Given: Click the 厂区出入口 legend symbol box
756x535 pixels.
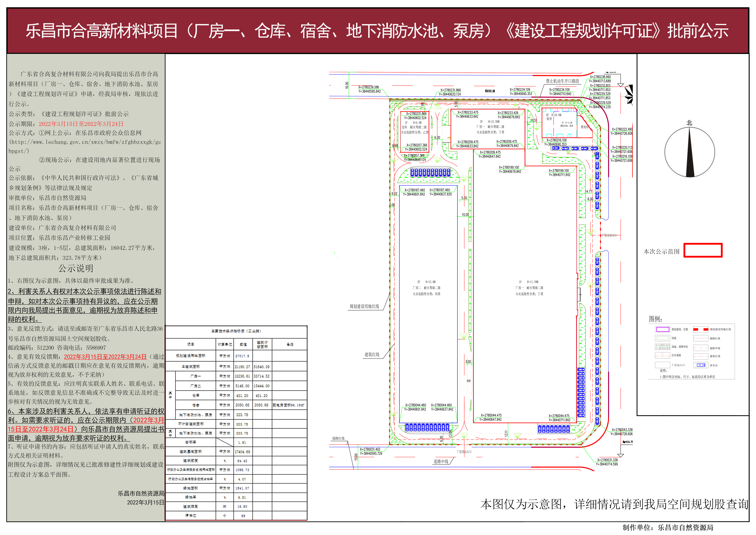Looking at the screenshot, I should (663, 365).
